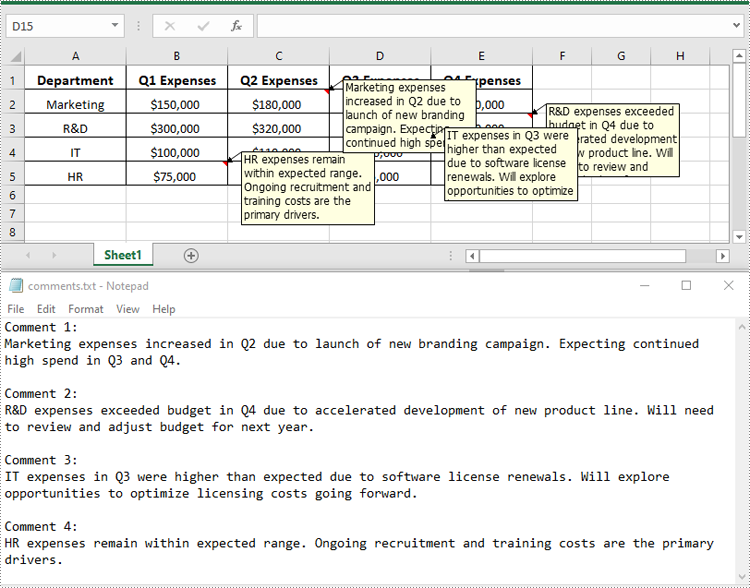The width and height of the screenshot is (750, 588).
Task: Open Notepad's Help menu
Action: click(x=164, y=309)
